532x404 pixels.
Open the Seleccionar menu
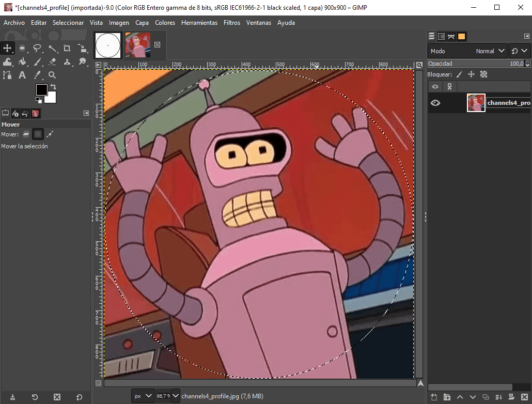(68, 23)
